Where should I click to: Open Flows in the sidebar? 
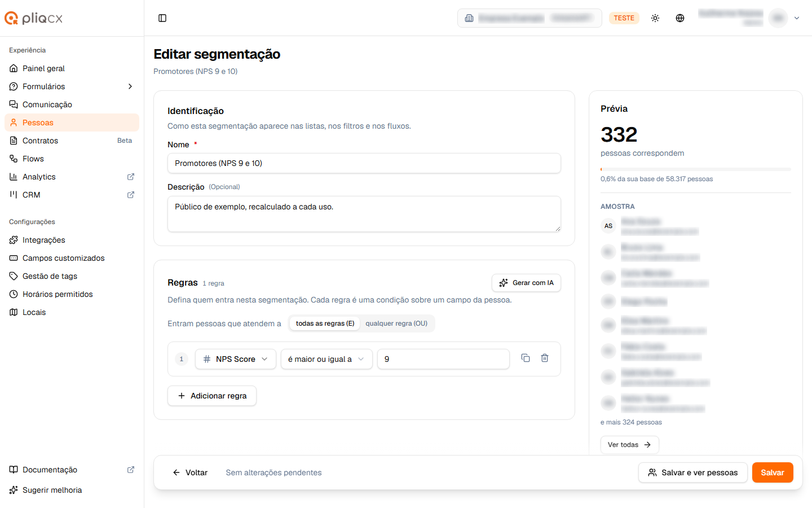(72, 159)
